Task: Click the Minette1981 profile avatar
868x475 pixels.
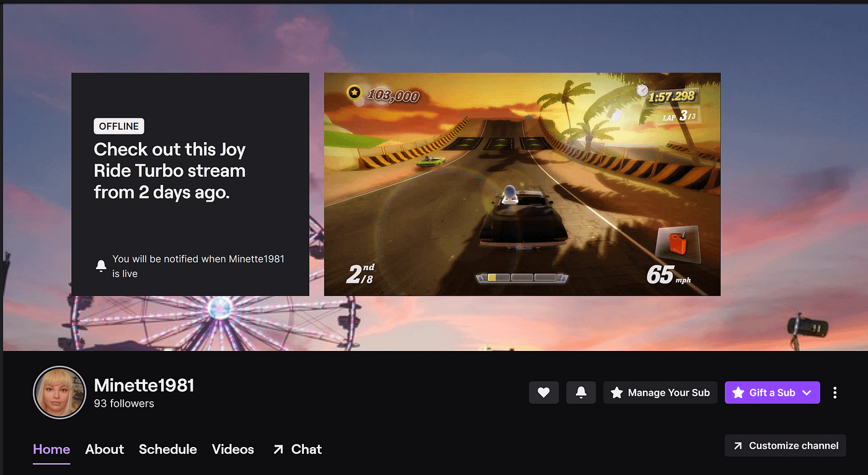Action: pyautogui.click(x=60, y=393)
